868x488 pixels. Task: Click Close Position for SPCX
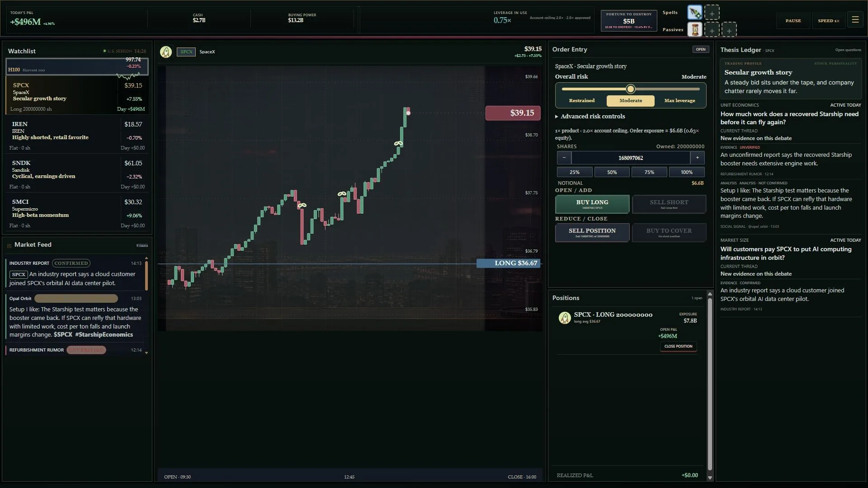pos(678,347)
